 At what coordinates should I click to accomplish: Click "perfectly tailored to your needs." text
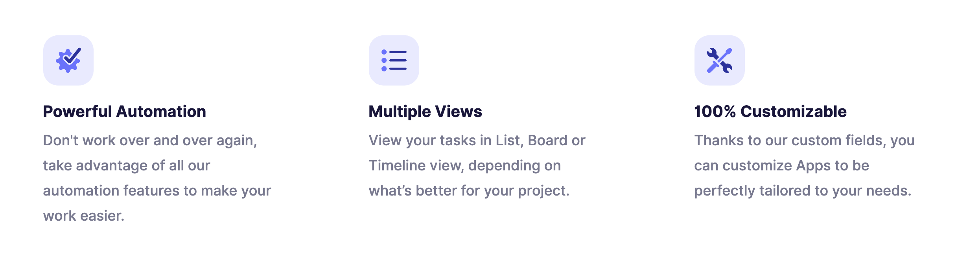(x=803, y=191)
